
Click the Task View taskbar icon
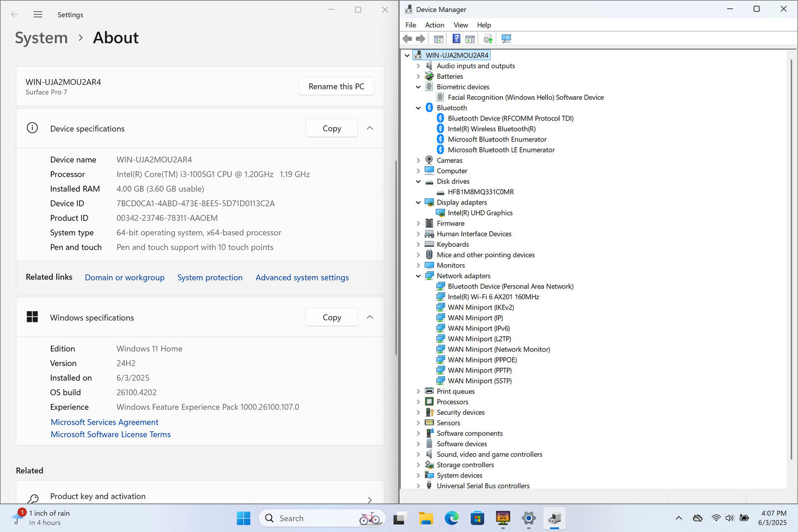399,519
